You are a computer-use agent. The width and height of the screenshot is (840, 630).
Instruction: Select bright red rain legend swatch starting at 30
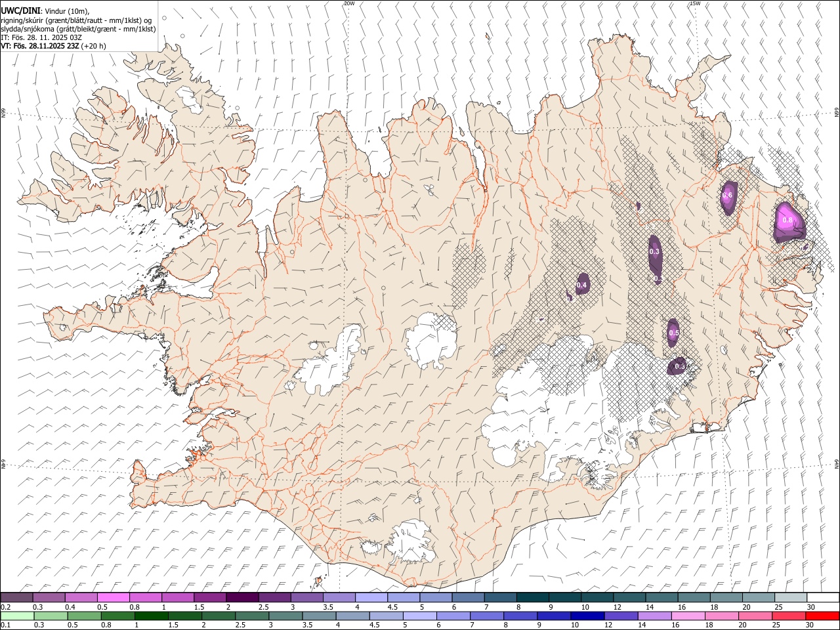pyautogui.click(x=822, y=616)
